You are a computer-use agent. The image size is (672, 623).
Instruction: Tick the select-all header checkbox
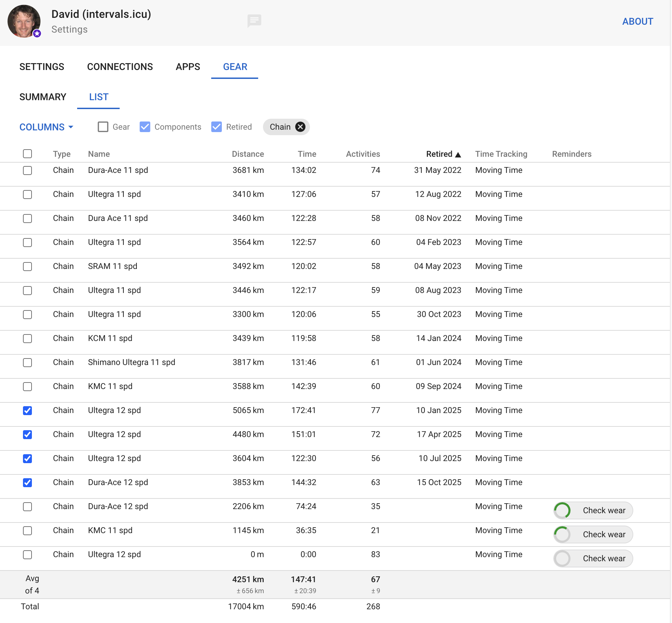point(27,154)
